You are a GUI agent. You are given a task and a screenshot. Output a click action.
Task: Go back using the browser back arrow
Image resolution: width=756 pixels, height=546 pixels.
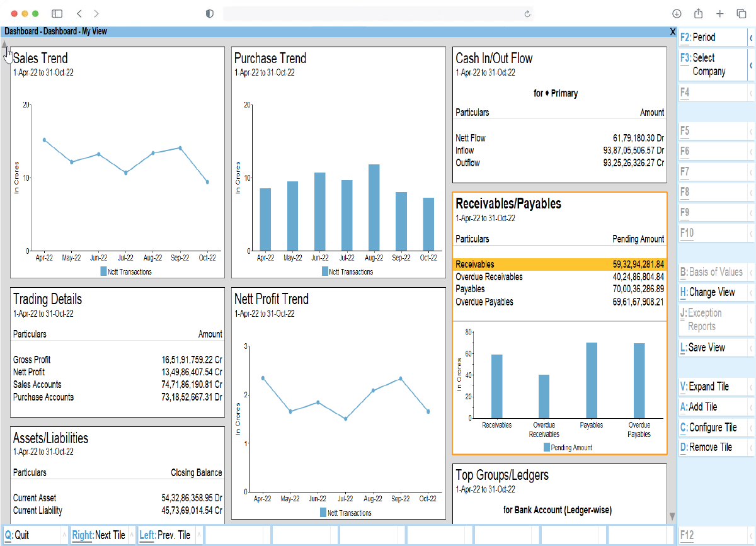point(79,13)
